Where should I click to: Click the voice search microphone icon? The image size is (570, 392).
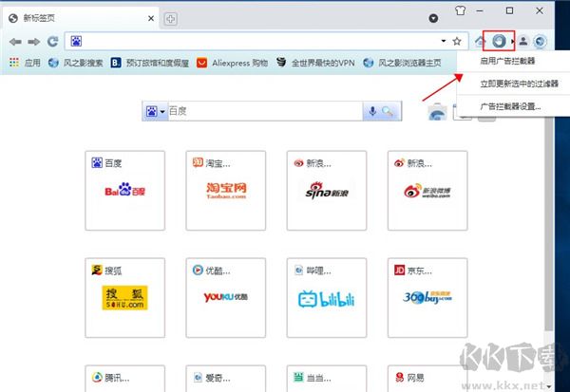[372, 112]
